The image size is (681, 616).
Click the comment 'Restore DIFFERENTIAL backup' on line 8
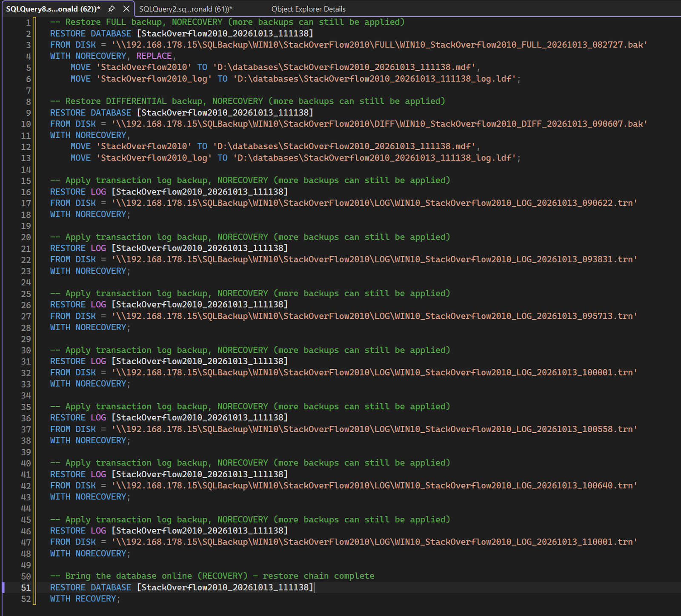click(x=248, y=101)
